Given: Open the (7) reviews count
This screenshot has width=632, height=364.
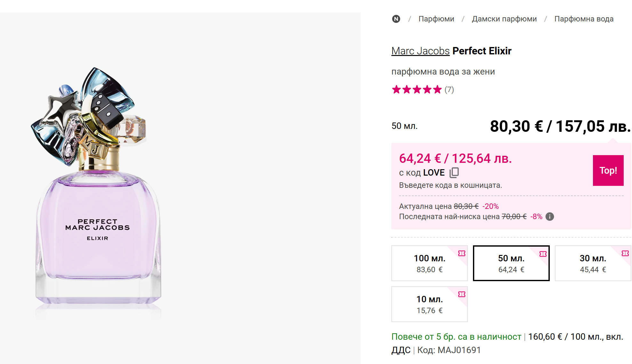Looking at the screenshot, I should click(449, 90).
